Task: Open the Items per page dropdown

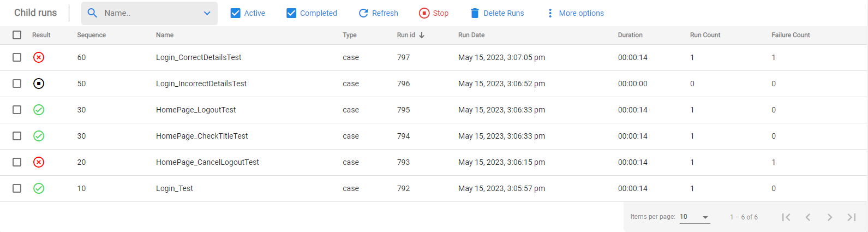Action: [695, 217]
